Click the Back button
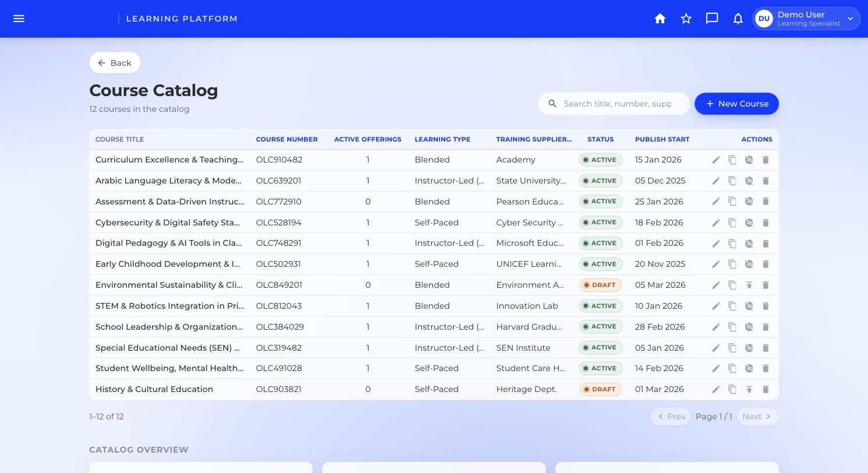 [x=115, y=63]
